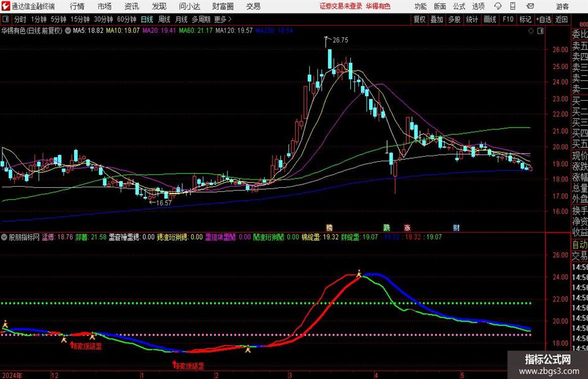Click the 股朋指标网 indicator name
The height and width of the screenshot is (379, 588).
coord(24,237)
